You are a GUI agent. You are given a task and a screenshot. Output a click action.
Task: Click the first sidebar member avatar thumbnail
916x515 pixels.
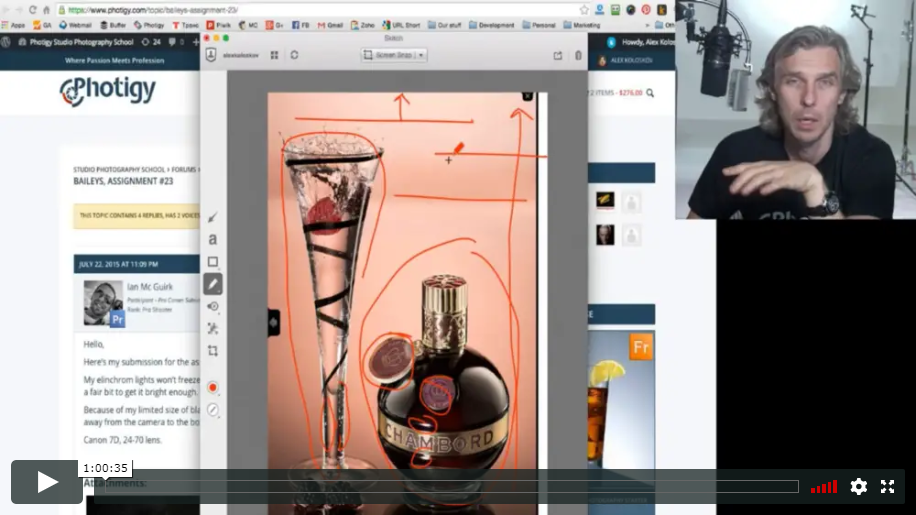coord(605,201)
